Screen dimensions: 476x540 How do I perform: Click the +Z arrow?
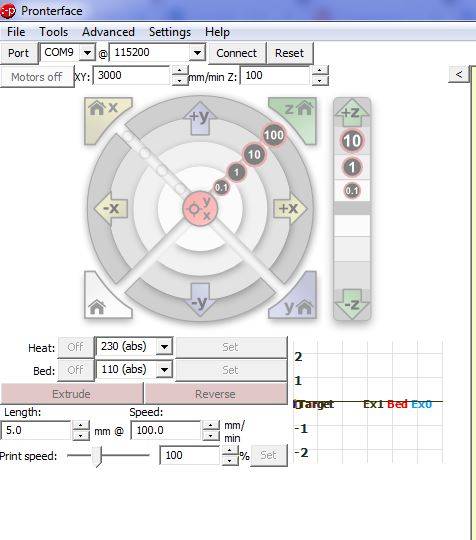point(352,113)
